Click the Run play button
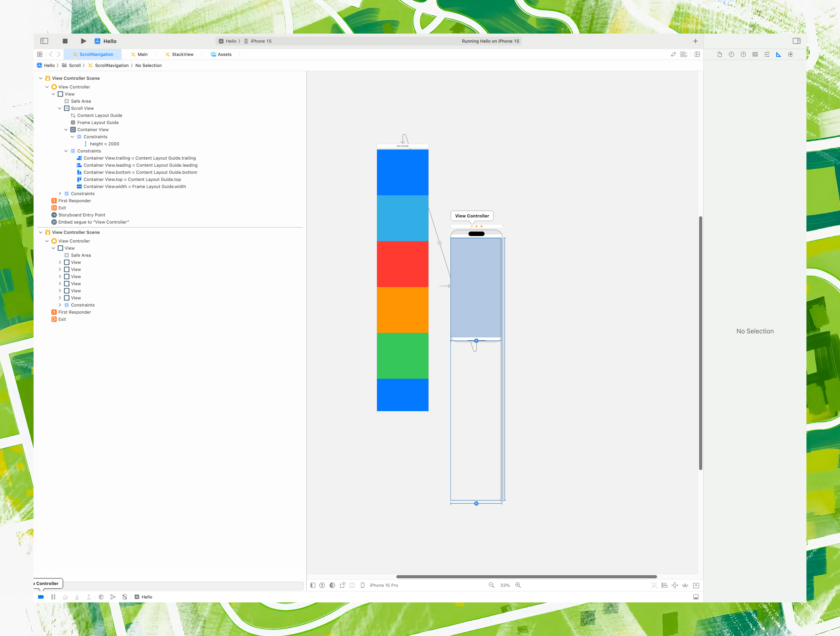This screenshot has width=840, height=636. pos(83,41)
